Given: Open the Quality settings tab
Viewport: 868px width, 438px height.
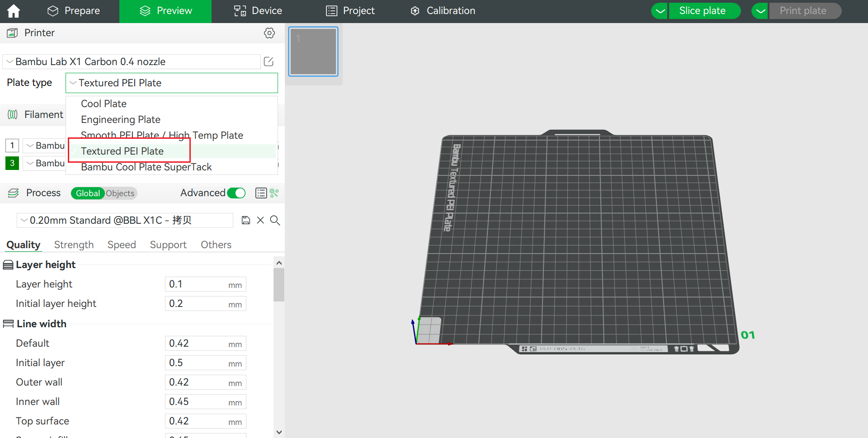Looking at the screenshot, I should pos(24,245).
